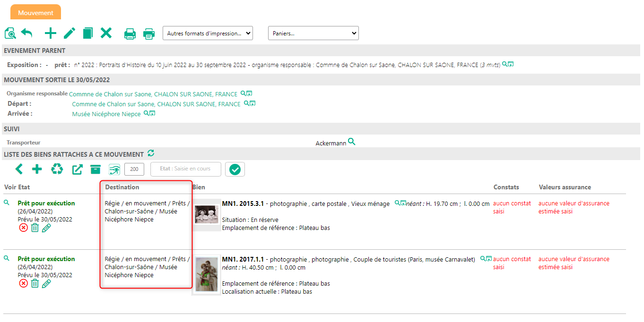
Task: Click the first printer icon
Action: coord(130,34)
